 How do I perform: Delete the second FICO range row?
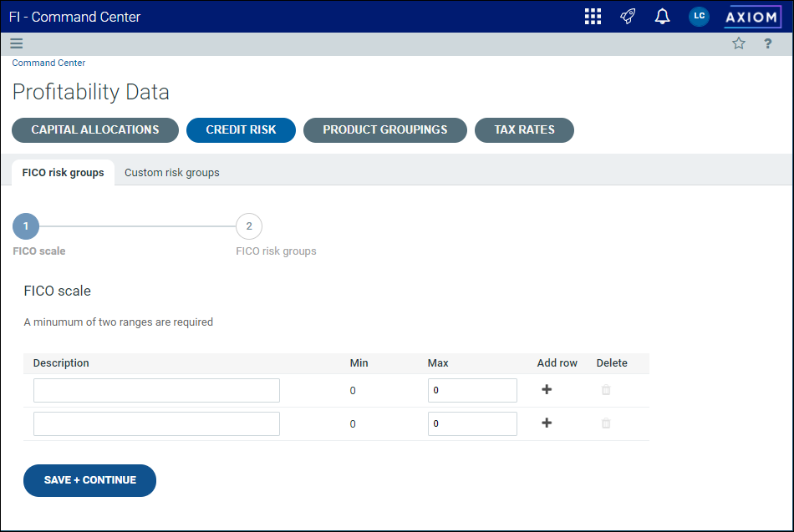click(606, 423)
